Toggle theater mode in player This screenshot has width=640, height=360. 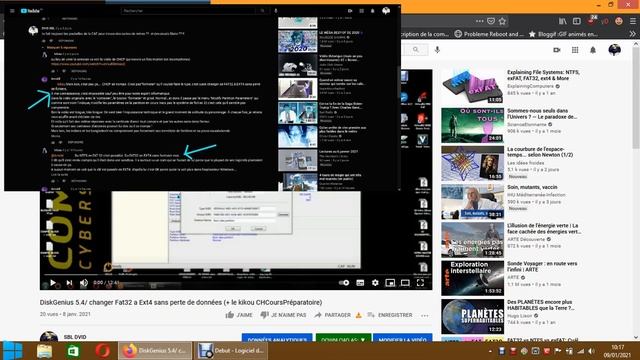point(405,282)
